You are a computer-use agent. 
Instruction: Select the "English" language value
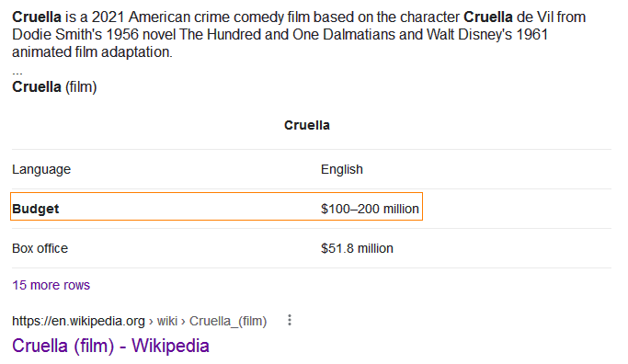coord(342,169)
